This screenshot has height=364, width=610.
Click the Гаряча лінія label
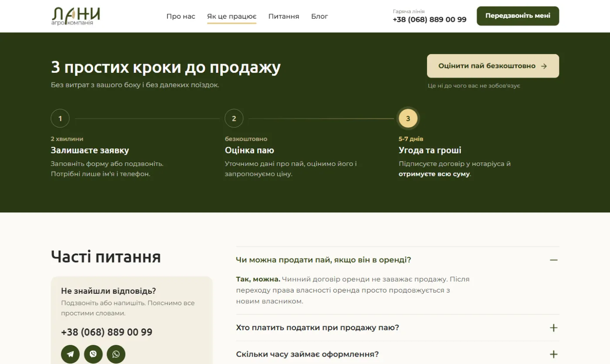[x=409, y=11]
